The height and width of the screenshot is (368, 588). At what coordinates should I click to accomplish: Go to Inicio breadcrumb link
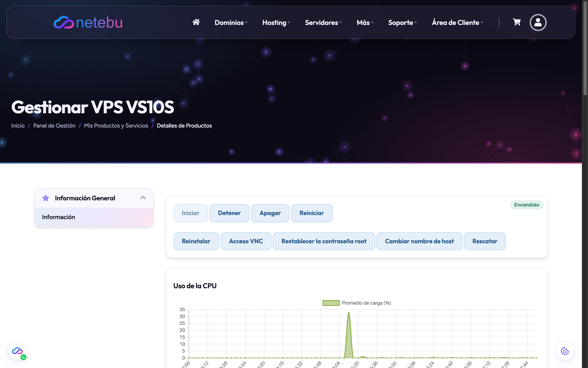(x=18, y=126)
